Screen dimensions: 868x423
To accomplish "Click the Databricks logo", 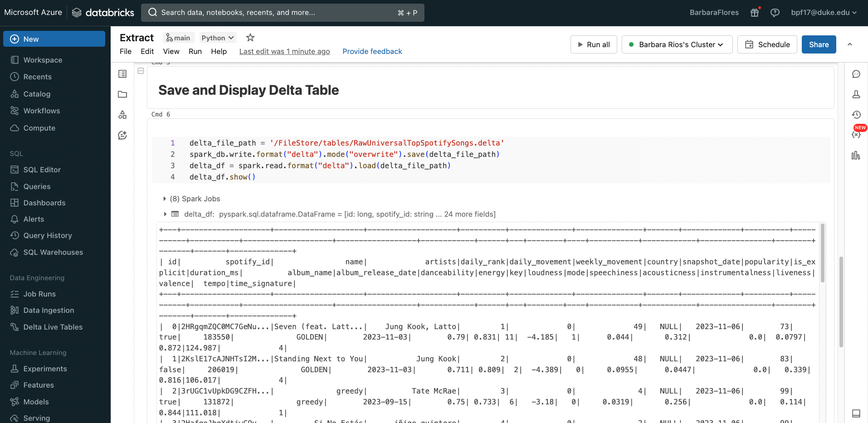I will pos(103,13).
